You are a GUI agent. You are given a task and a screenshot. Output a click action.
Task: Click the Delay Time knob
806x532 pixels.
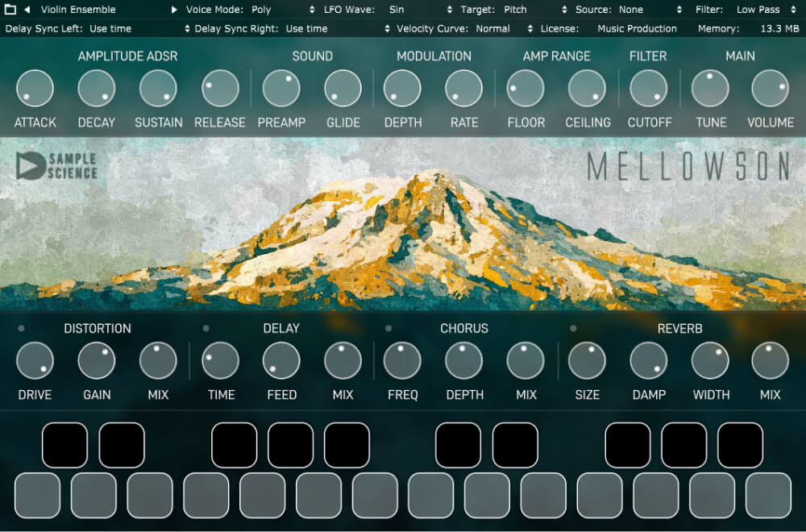(x=220, y=361)
